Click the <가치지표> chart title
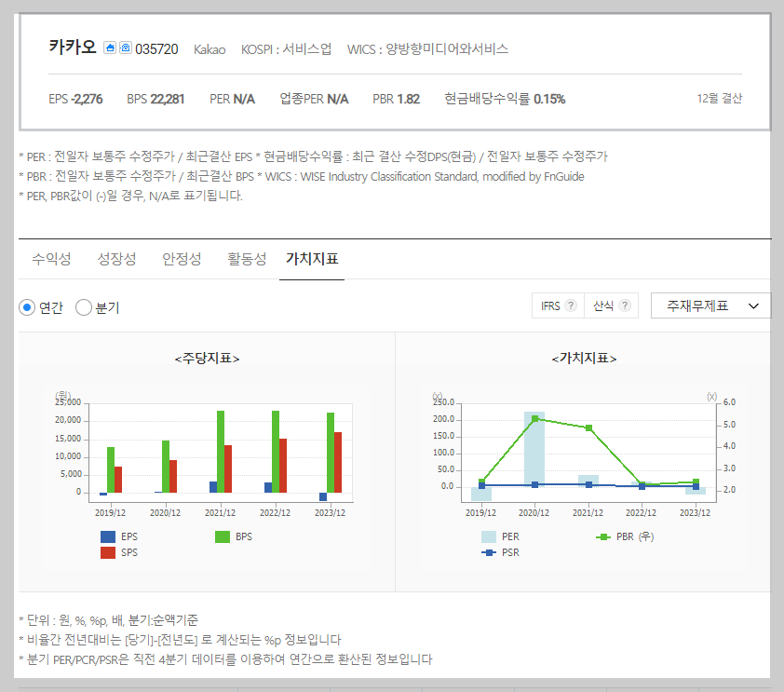 [584, 359]
